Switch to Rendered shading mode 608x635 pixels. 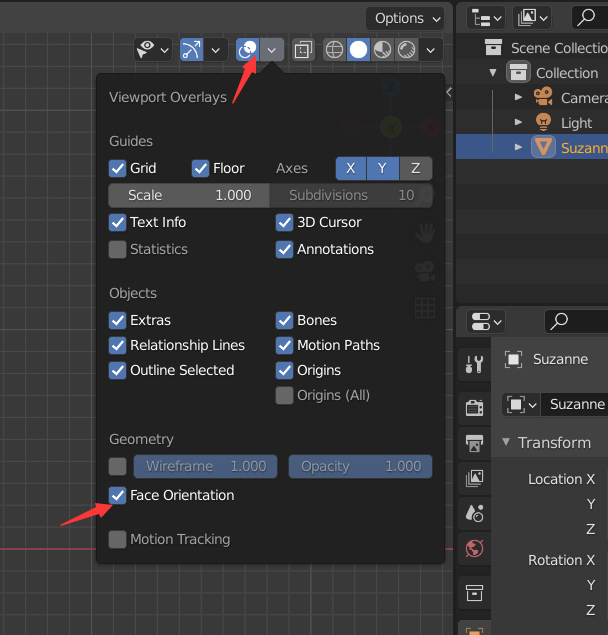click(x=406, y=50)
